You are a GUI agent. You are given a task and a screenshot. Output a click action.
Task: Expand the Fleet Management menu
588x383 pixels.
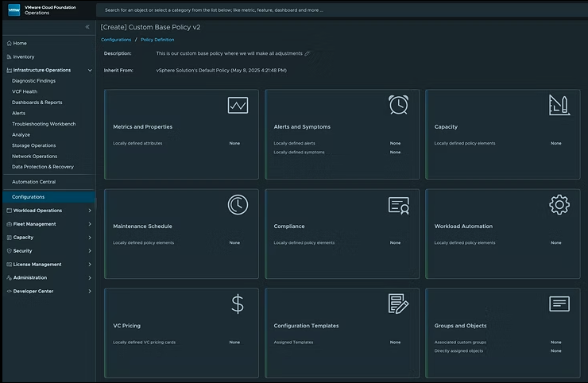(x=89, y=224)
